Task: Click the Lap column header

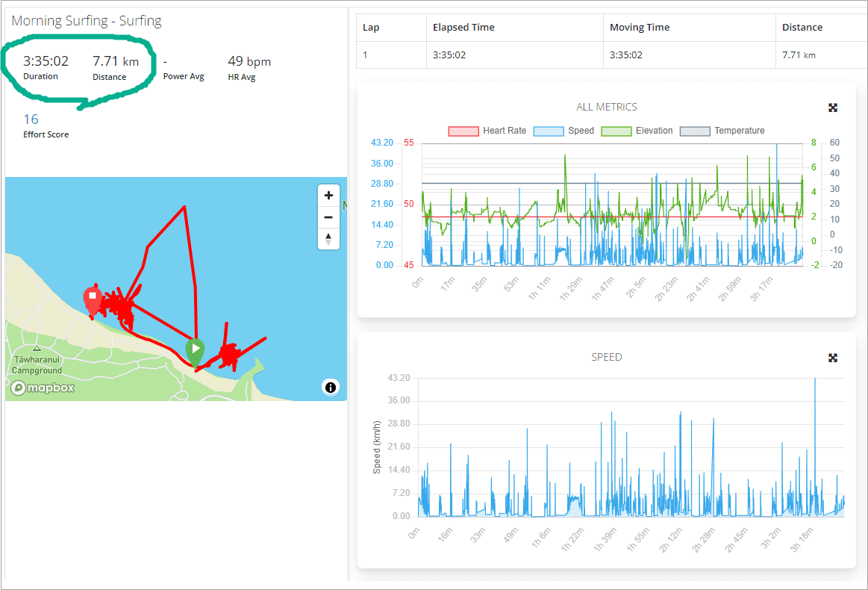Action: (391, 28)
